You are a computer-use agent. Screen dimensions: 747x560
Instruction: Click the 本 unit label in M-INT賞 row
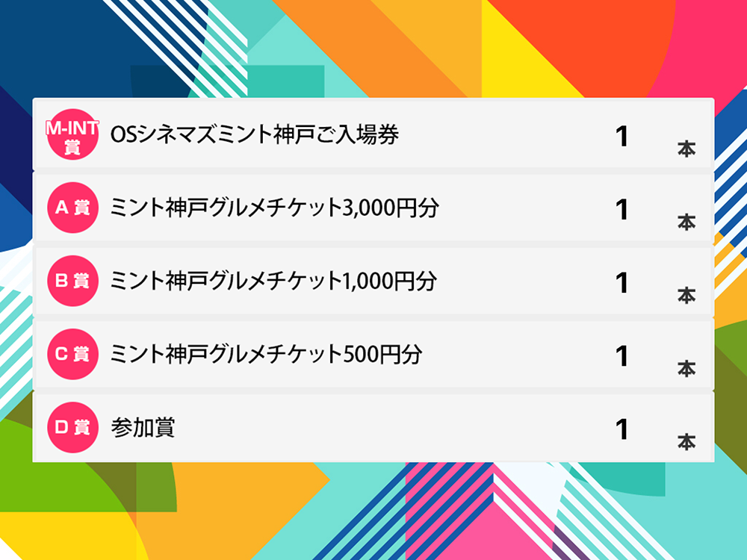coord(686,149)
